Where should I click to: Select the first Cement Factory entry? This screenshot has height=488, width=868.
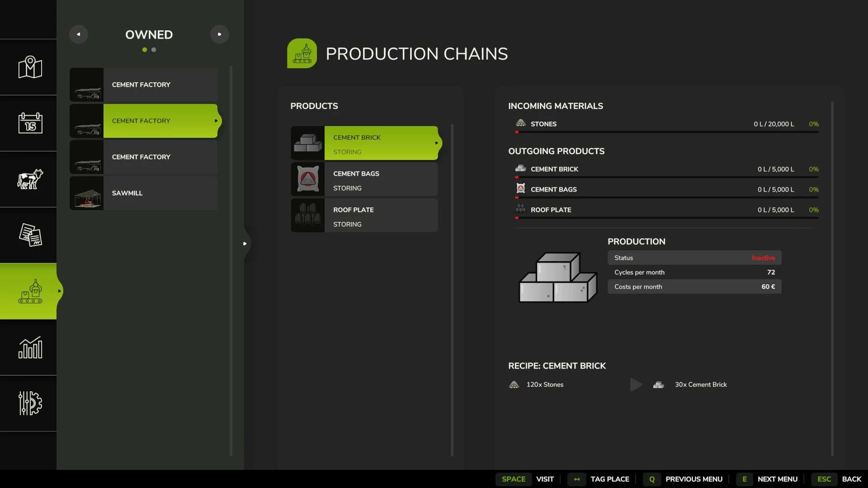144,85
